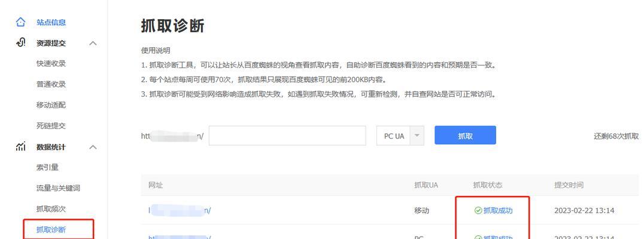This screenshot has height=239, width=644.
Task: Focus the URL path input field
Action: click(287, 136)
